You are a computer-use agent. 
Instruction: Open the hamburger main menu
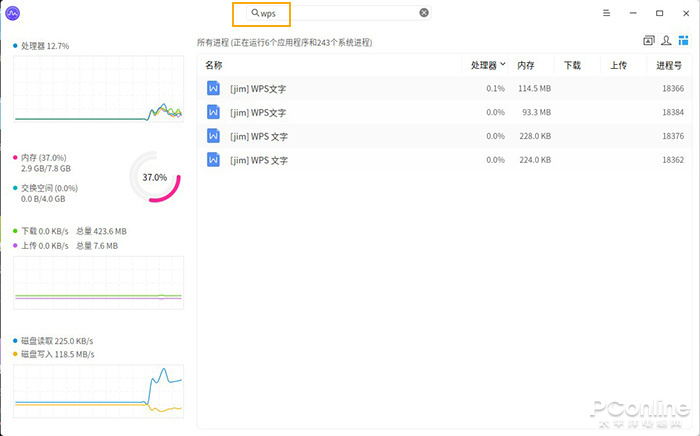[607, 13]
